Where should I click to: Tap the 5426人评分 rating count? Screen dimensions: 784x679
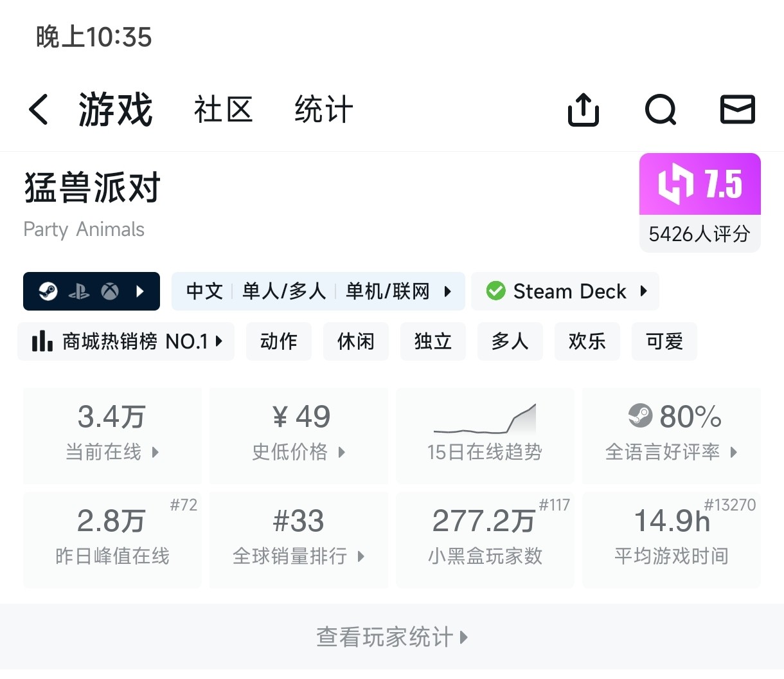point(700,233)
